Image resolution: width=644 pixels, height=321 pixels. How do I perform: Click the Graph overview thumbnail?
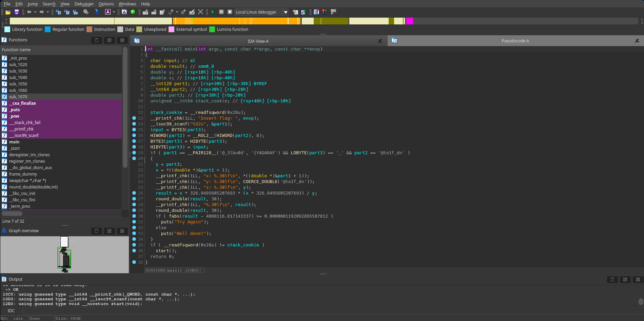(x=64, y=255)
